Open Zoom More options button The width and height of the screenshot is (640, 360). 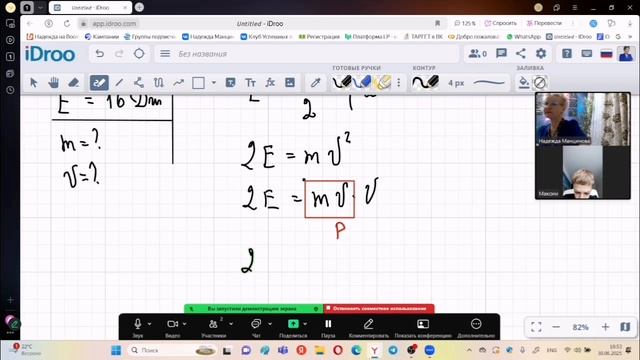click(476, 327)
